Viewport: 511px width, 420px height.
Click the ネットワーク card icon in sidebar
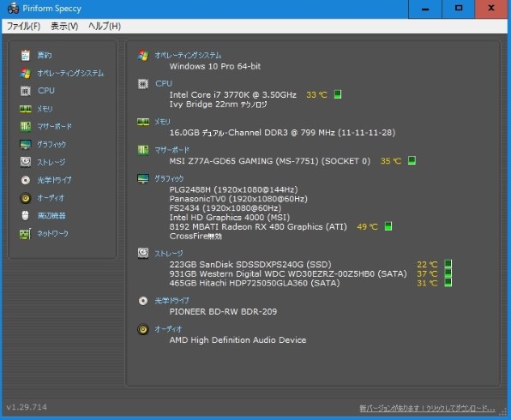[x=26, y=234]
